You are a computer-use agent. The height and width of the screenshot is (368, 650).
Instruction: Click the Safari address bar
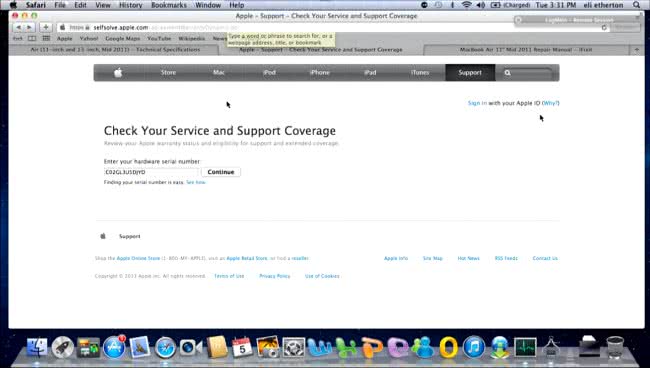[333, 27]
